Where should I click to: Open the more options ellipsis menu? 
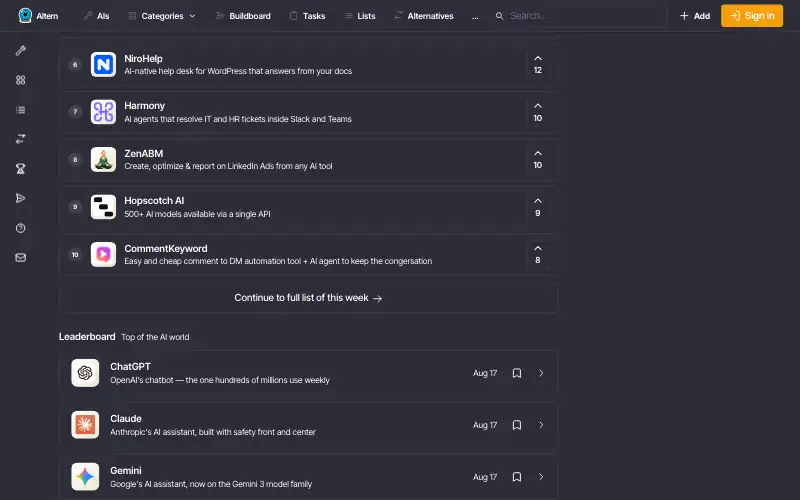pyautogui.click(x=475, y=16)
